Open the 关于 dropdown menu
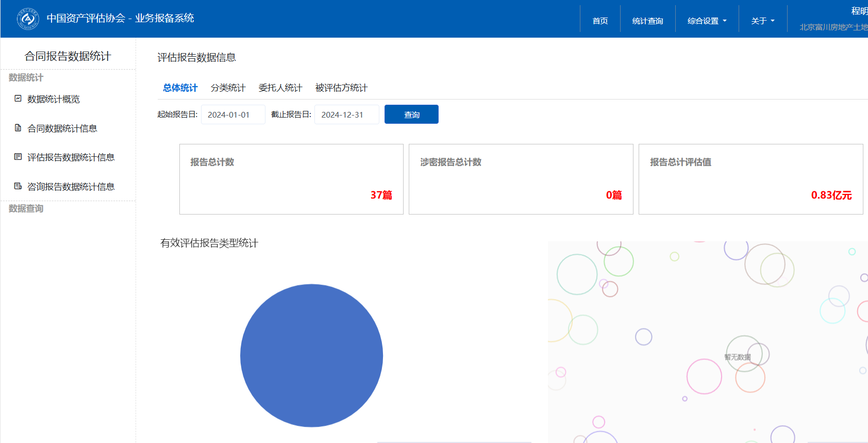The image size is (868, 443). coord(762,21)
